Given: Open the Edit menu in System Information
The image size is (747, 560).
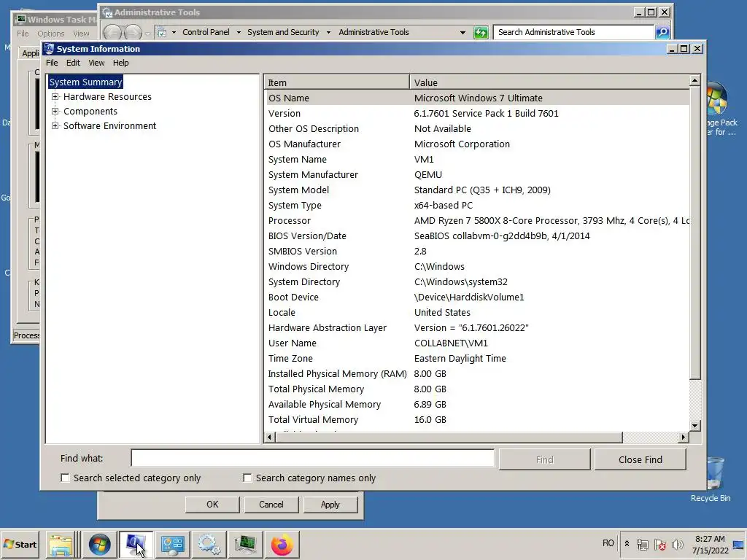Looking at the screenshot, I should [x=73, y=63].
